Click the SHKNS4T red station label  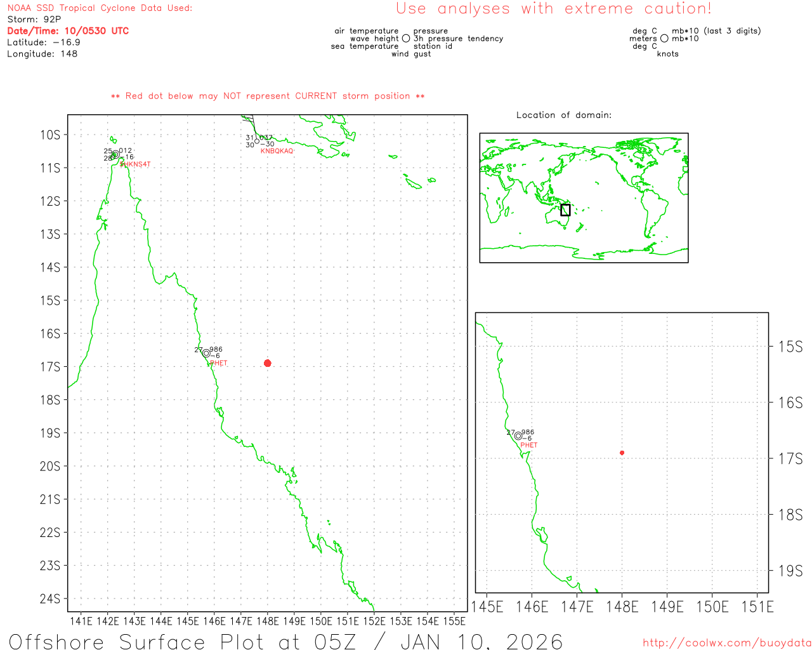coord(135,164)
